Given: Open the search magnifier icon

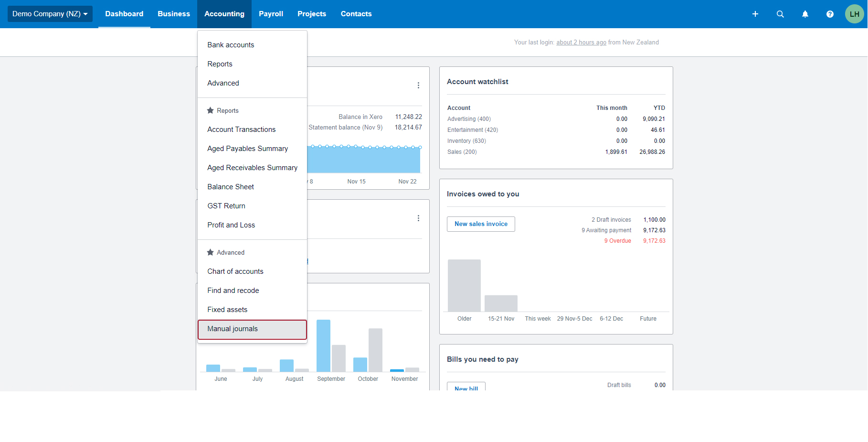Looking at the screenshot, I should [780, 14].
